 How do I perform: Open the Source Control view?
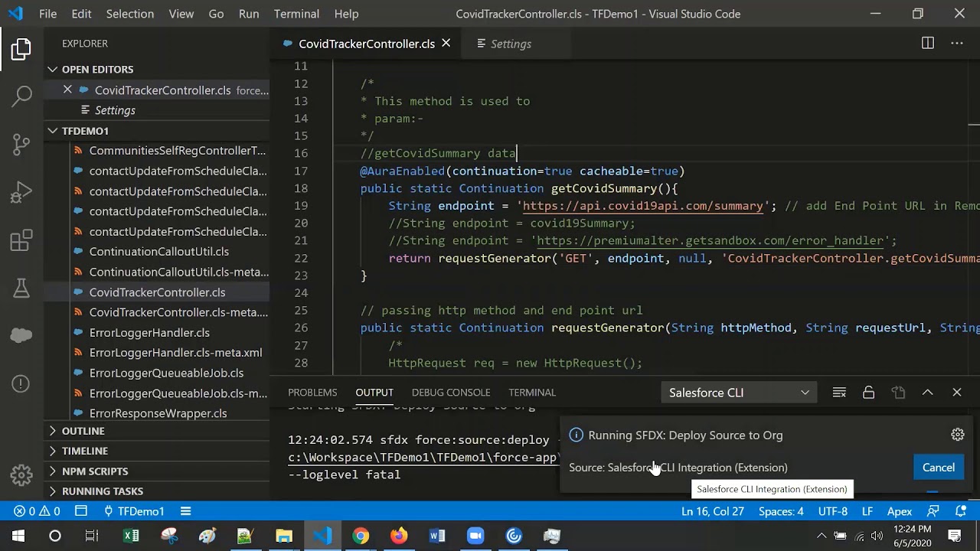coord(21,143)
